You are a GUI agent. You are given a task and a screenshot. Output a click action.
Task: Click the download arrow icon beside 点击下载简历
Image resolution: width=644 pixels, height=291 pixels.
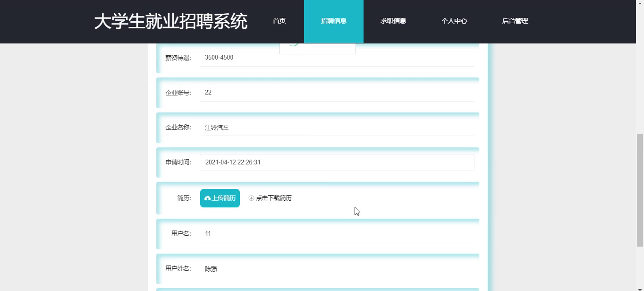coord(251,198)
